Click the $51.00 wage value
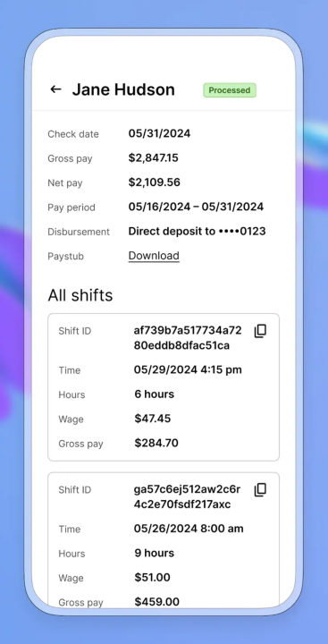Viewport: 328px width, 644px height. tap(152, 578)
